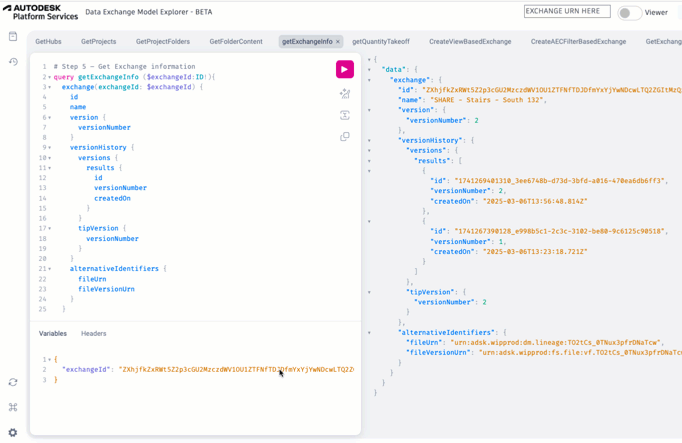The image size is (682, 443).
Task: Open the query history icon in the sidebar
Action: click(x=13, y=62)
